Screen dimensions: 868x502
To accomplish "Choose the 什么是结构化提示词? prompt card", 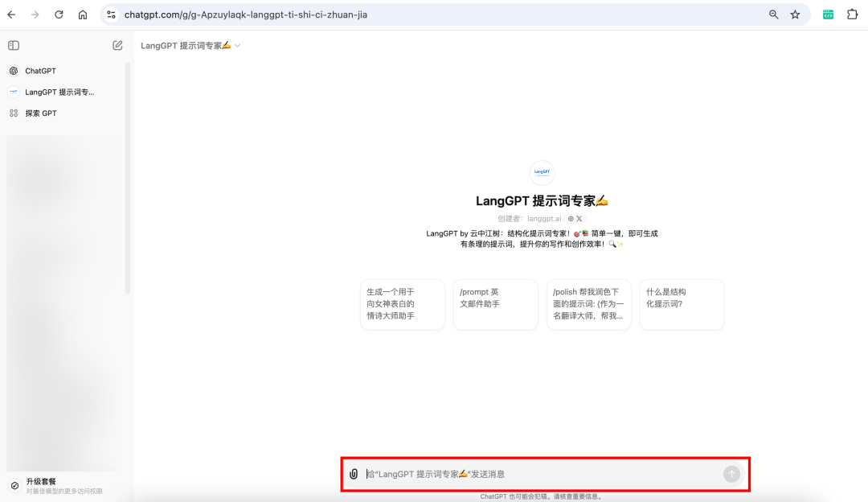I will tap(682, 305).
